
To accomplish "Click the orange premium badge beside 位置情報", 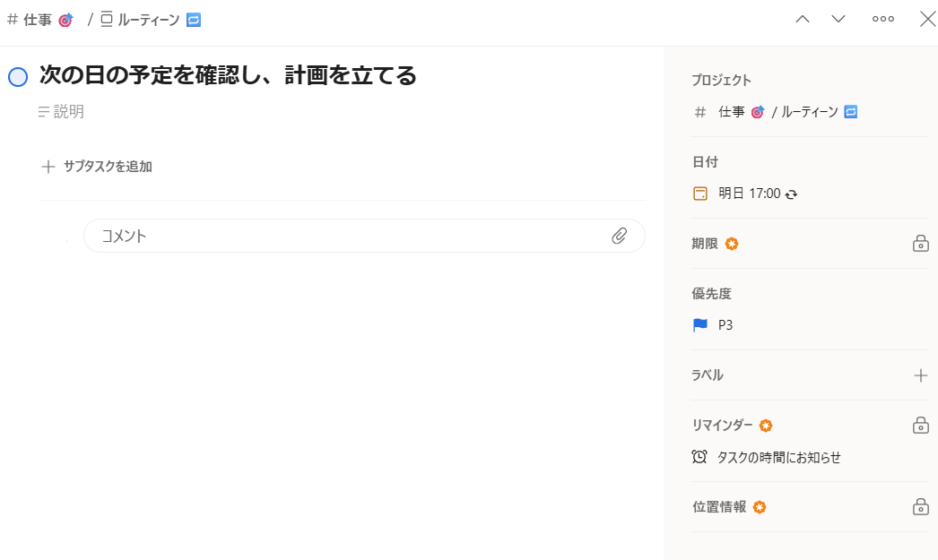I will click(759, 507).
